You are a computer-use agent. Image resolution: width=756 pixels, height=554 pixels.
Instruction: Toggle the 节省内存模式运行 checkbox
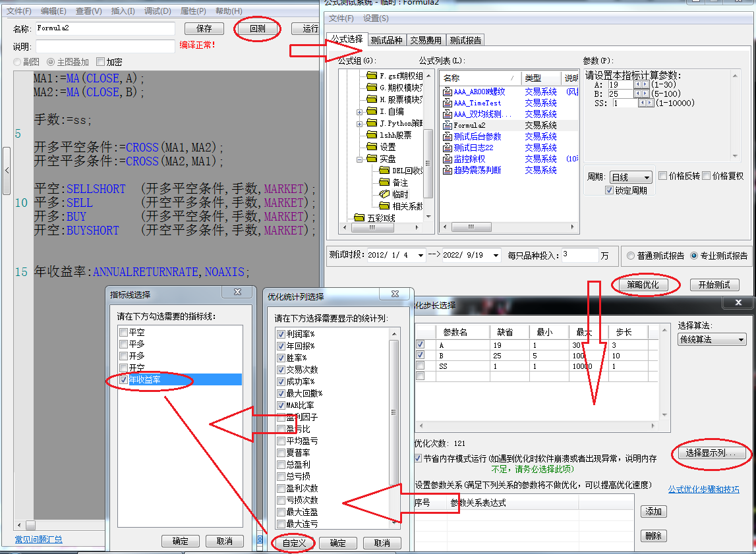coord(418,458)
